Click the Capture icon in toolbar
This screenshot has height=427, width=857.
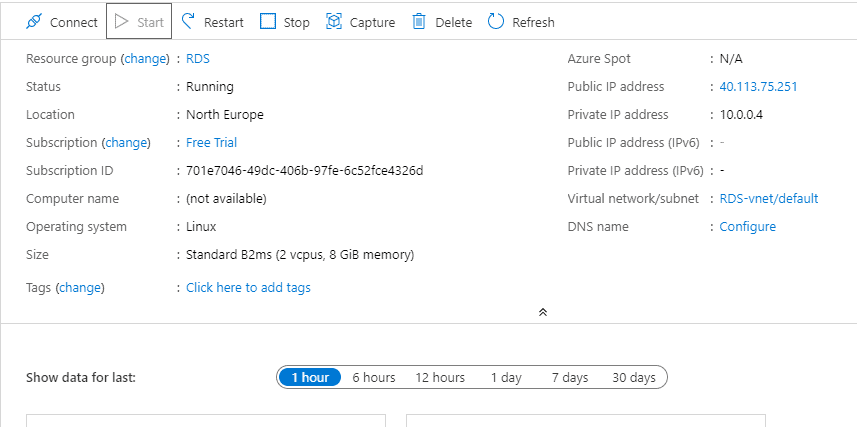(334, 21)
